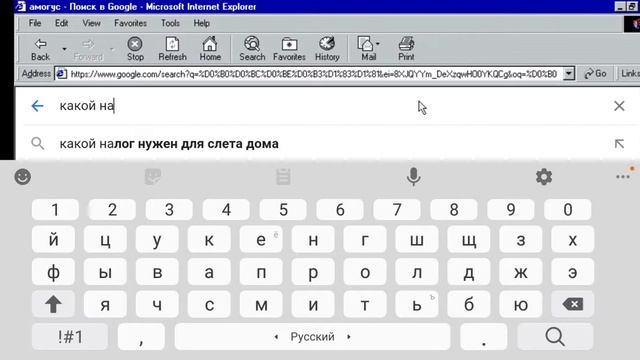Tap the comma key

(141, 337)
